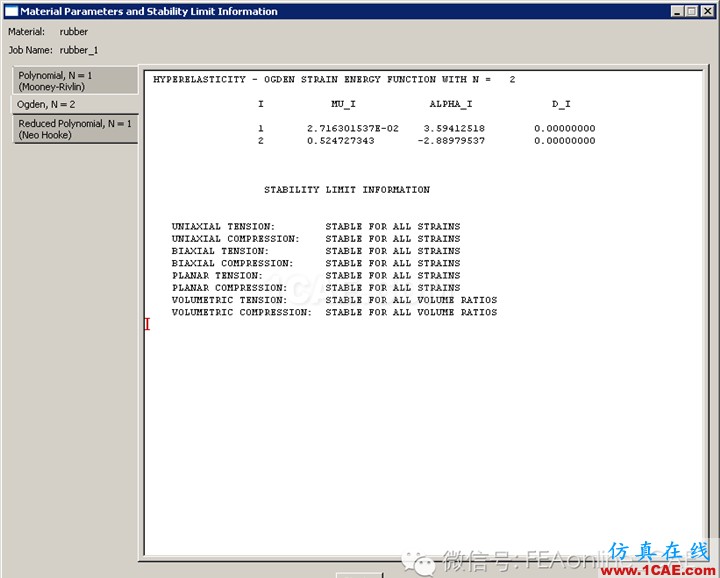This screenshot has height=578, width=720.
Task: Click the VOLUMETRIC TENSION line
Action: 334,300
